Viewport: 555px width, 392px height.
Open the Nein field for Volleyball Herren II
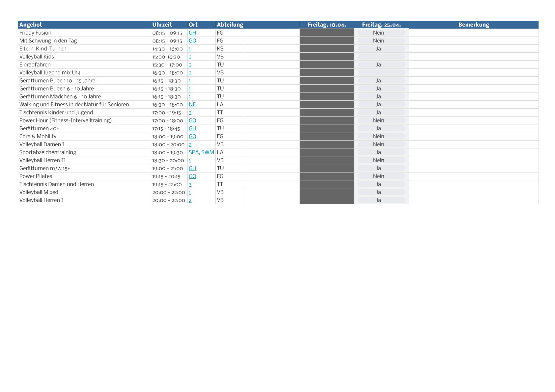click(381, 160)
